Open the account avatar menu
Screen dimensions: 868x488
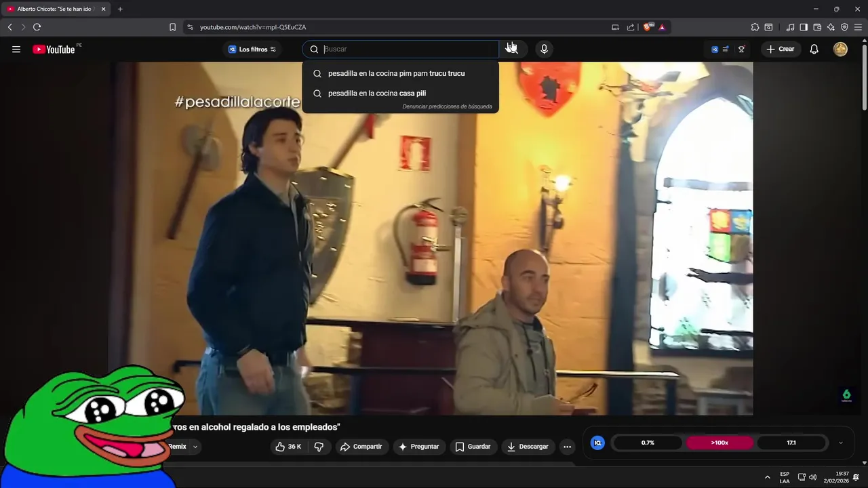[840, 49]
